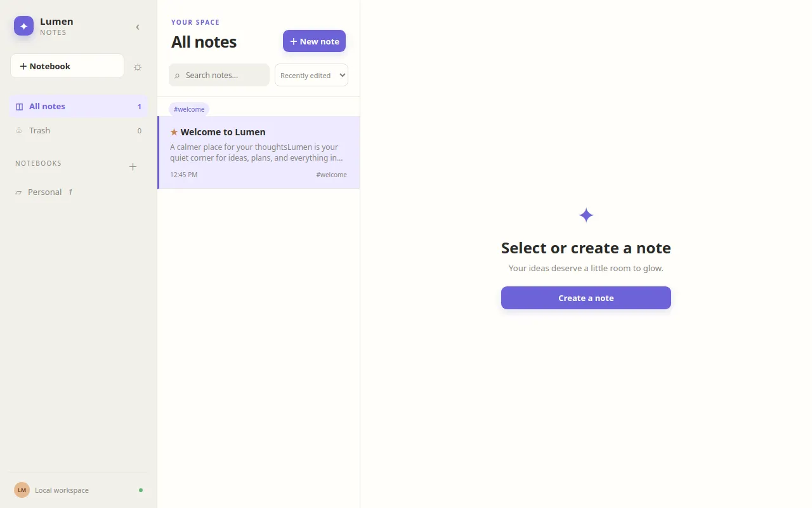Filter notes by the #welcome tag chip
This screenshot has height=508, width=812.
click(189, 109)
